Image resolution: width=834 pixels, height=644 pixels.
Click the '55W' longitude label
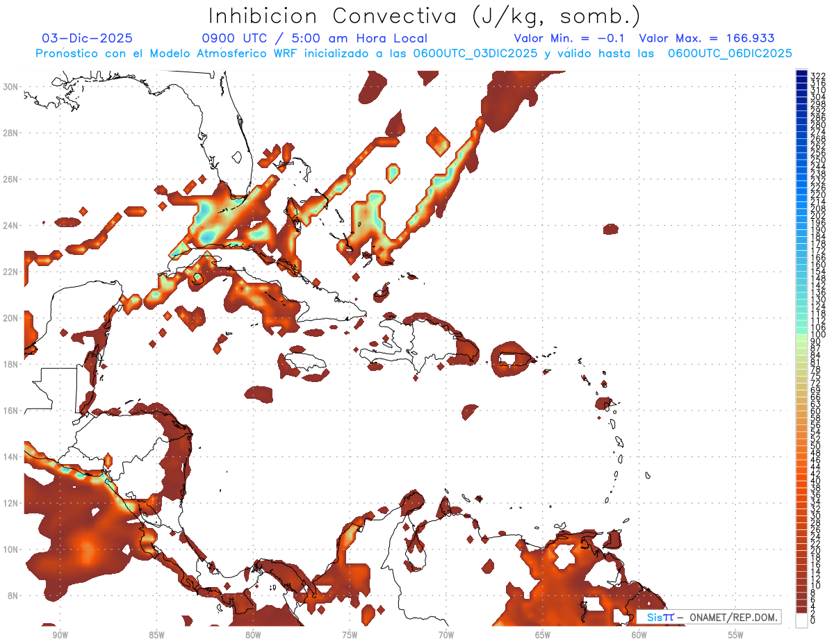pyautogui.click(x=736, y=635)
